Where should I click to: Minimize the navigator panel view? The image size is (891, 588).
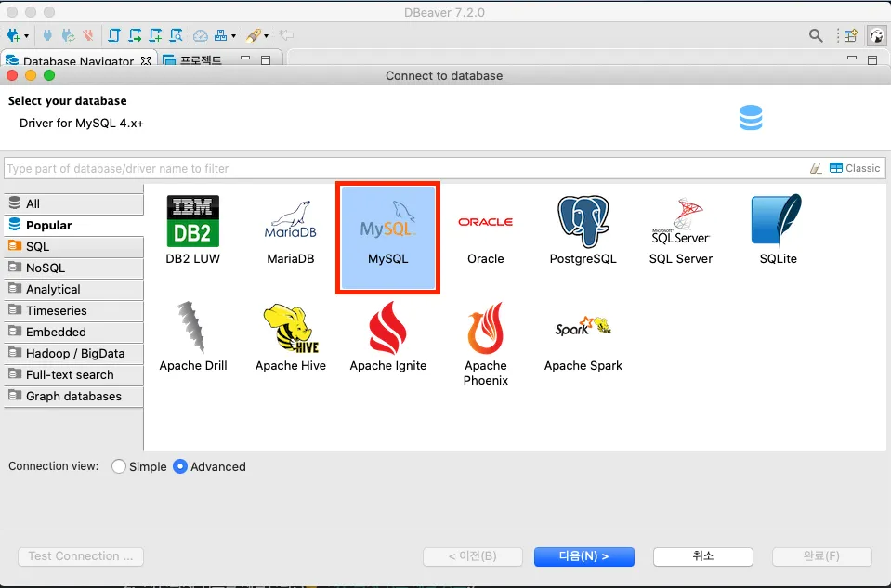(245, 59)
